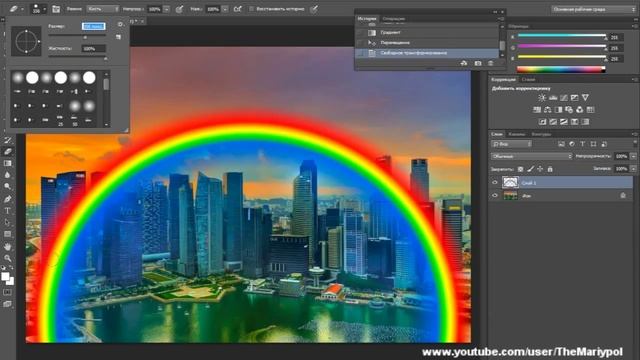Add a Color Balance adjustment
640x360 pixels.
pos(547,109)
